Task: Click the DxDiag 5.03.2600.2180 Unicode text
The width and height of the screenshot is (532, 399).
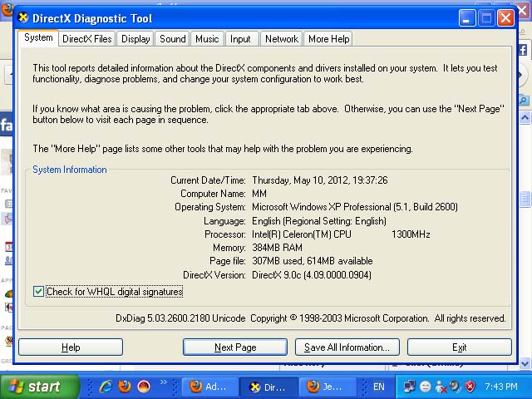Action: pos(180,318)
